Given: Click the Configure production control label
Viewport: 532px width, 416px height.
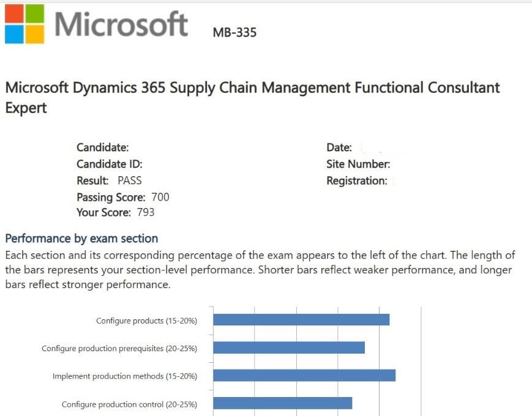Looking at the screenshot, I should click(x=129, y=404).
